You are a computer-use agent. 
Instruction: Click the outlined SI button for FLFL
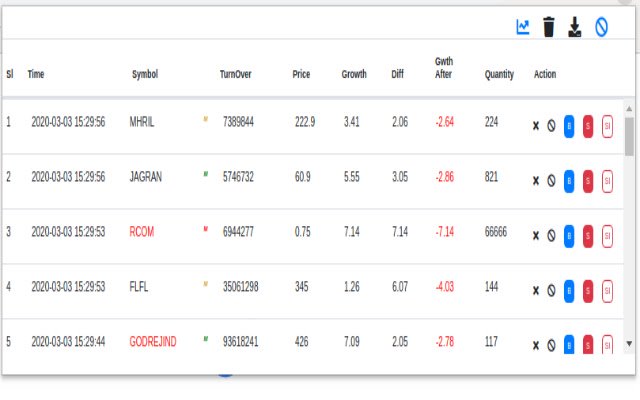[607, 291]
